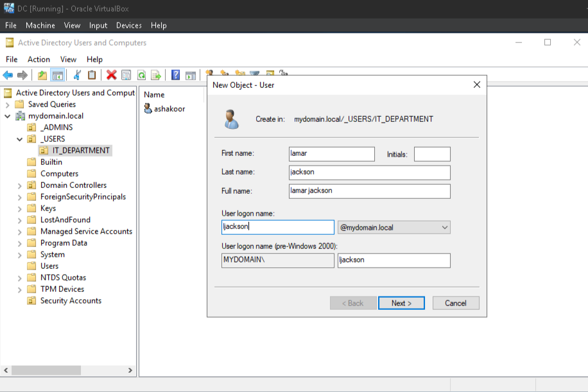
Task: Click the Saved Queries folder icon
Action: (x=19, y=104)
